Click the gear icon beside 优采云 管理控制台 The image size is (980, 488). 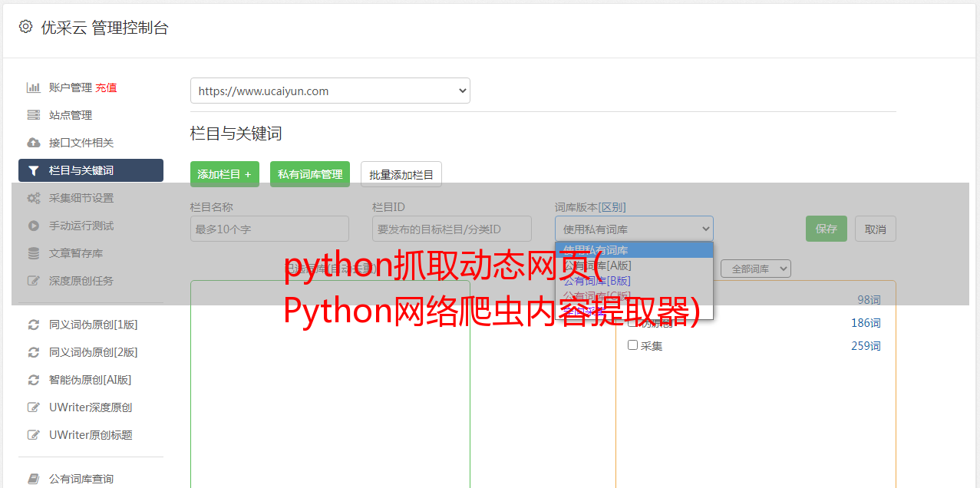[x=25, y=27]
